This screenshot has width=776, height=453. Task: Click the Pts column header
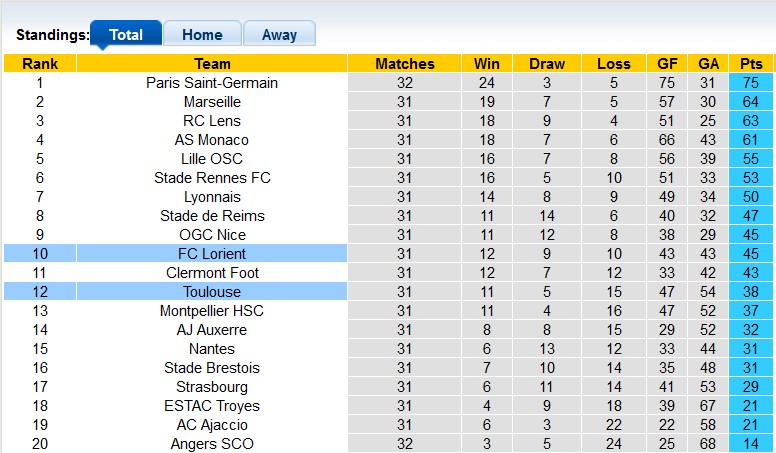pos(751,64)
